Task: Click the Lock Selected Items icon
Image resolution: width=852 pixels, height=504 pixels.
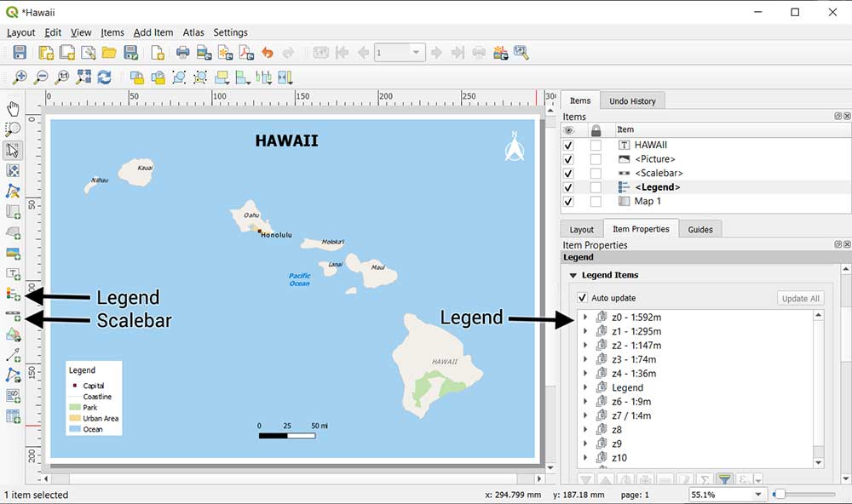Action: [x=137, y=77]
